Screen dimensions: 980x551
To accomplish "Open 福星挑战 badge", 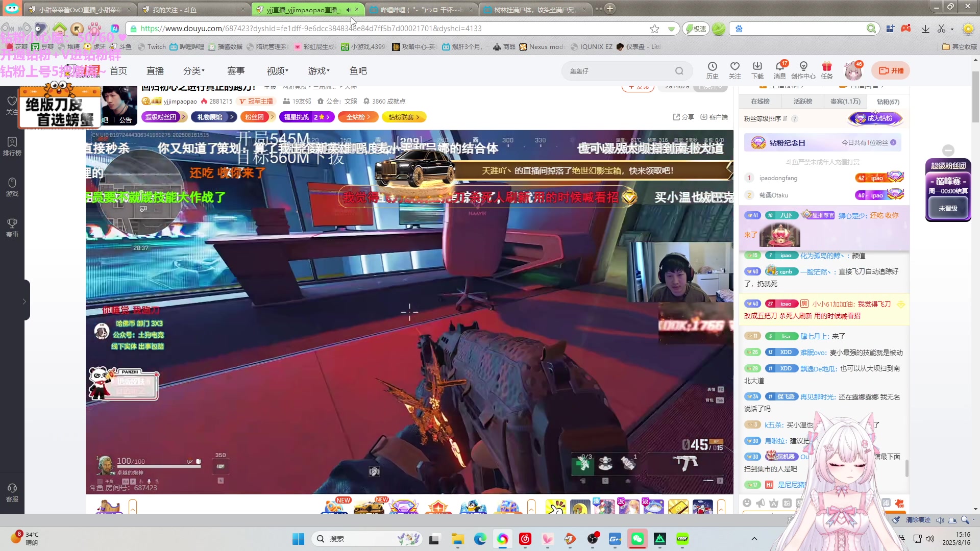I will tap(307, 117).
